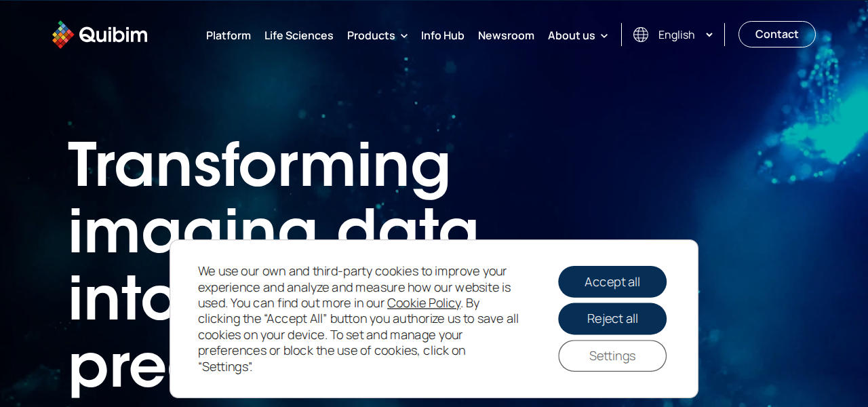Open the Cookie Policy link

423,303
